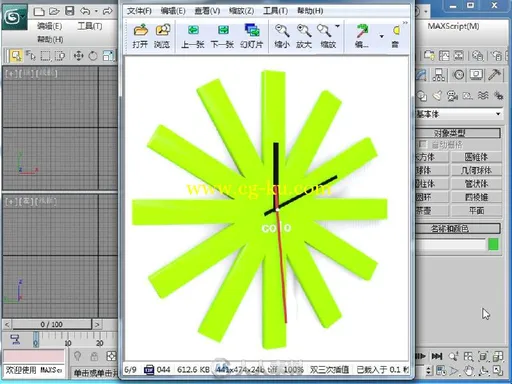
Task: Open the Motion command panel tab
Action: 459,75
